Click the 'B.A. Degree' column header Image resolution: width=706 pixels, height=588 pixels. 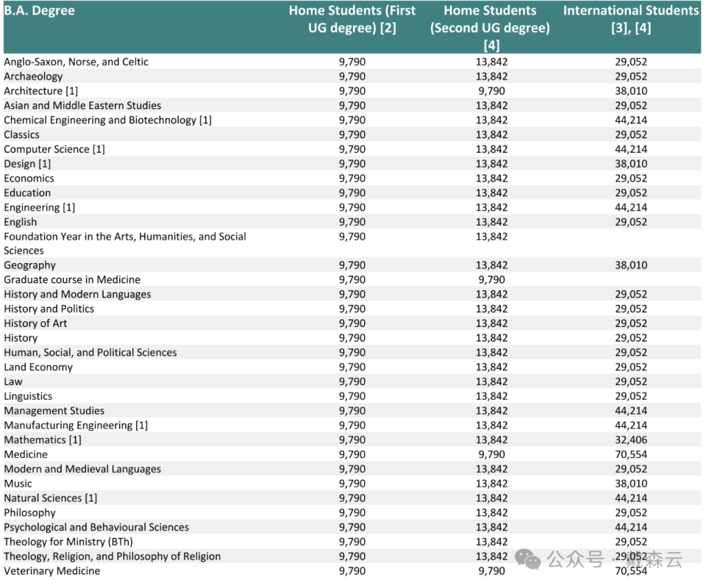[40, 11]
